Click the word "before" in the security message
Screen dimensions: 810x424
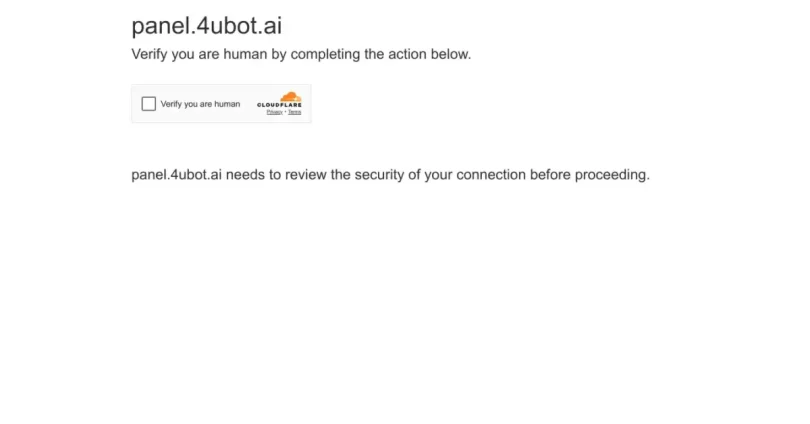(549, 175)
